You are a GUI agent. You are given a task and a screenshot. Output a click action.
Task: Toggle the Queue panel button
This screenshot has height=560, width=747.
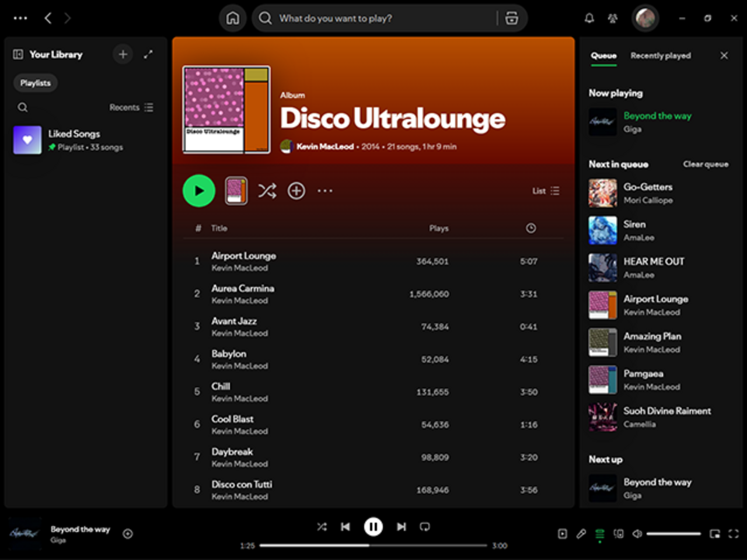[x=600, y=533]
